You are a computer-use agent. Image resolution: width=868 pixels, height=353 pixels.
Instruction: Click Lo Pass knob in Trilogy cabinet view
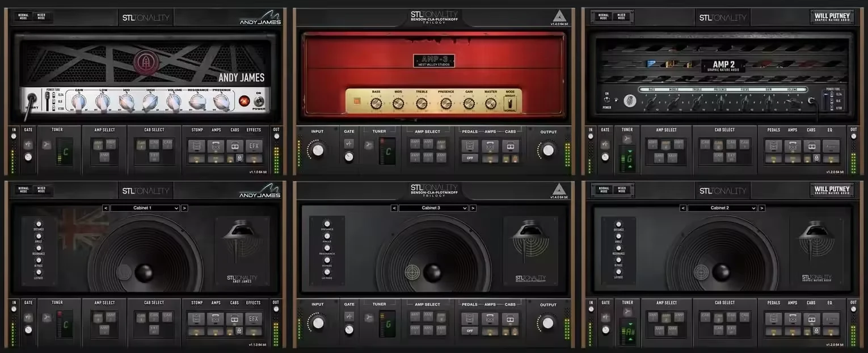pos(326,272)
